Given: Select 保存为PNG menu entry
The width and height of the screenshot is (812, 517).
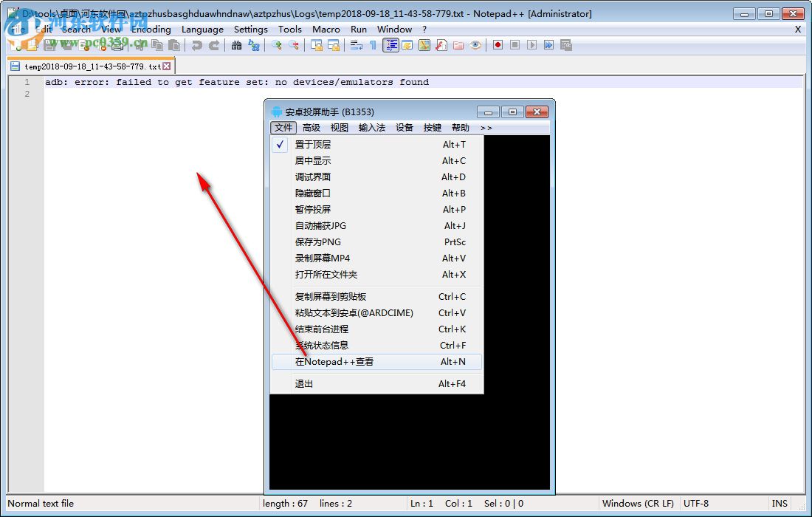Looking at the screenshot, I should click(377, 242).
